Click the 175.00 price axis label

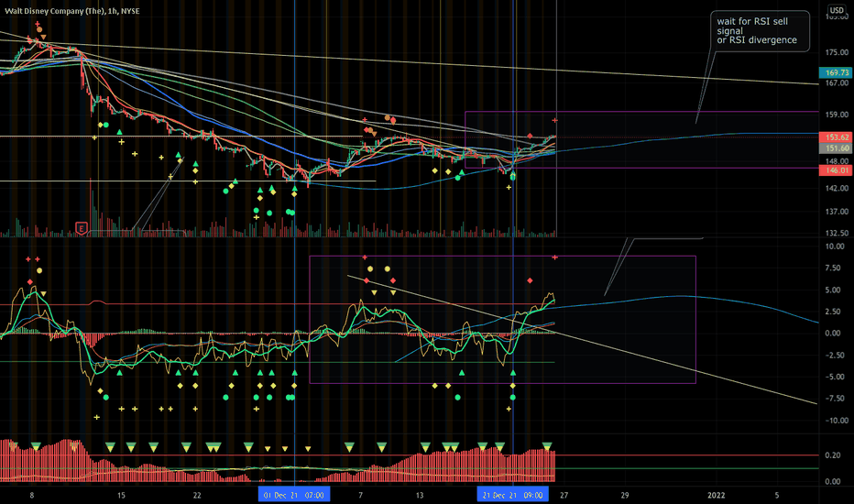[838, 52]
